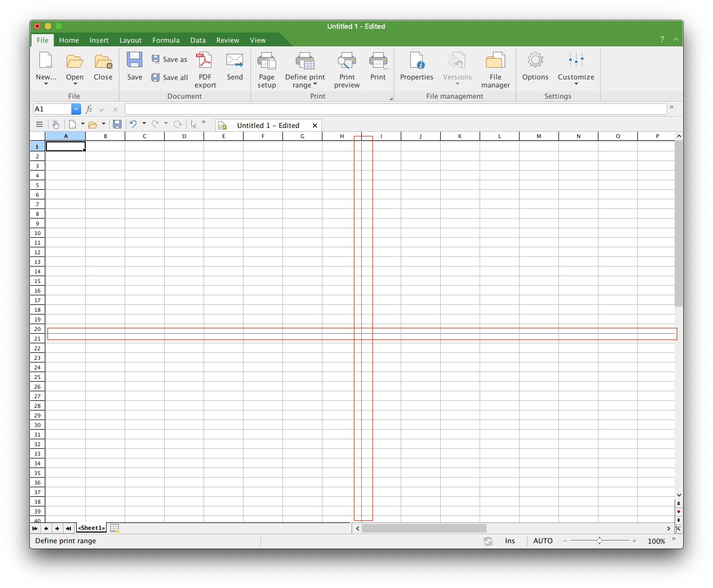Toggle object selection pointer mode

193,125
